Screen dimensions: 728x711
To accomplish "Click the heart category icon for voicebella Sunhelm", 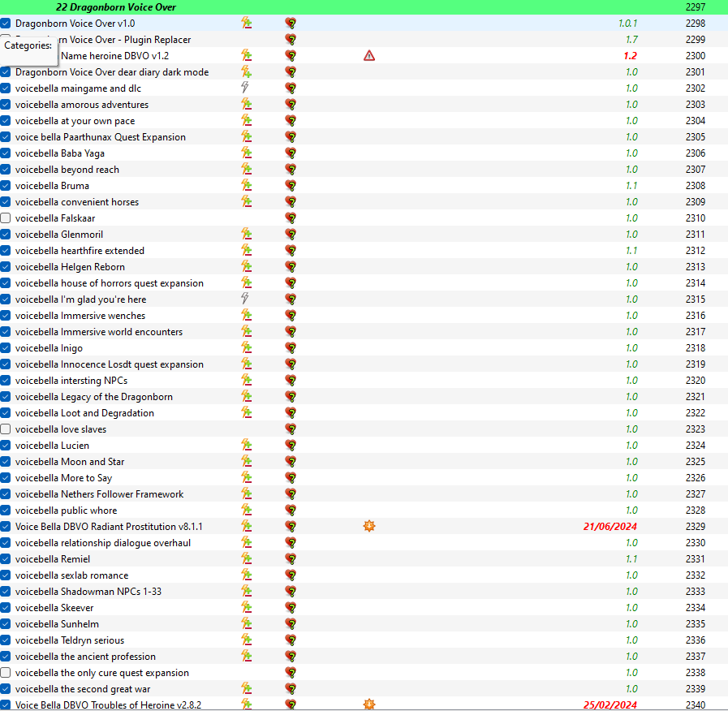I will pos(291,624).
